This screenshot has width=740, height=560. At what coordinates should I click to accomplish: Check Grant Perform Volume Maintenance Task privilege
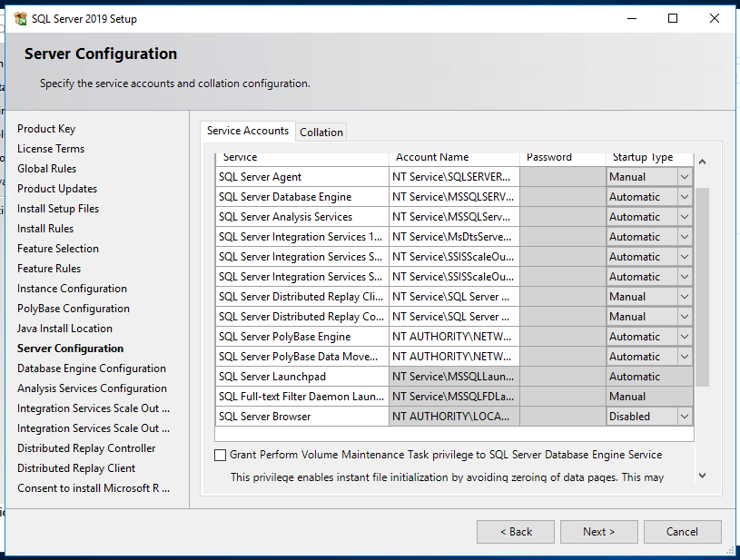click(x=221, y=455)
